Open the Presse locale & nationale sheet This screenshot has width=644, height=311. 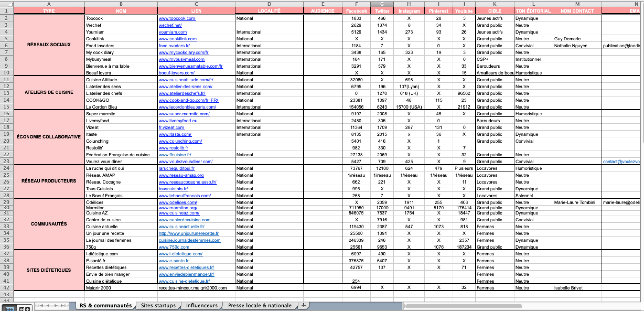(260, 305)
